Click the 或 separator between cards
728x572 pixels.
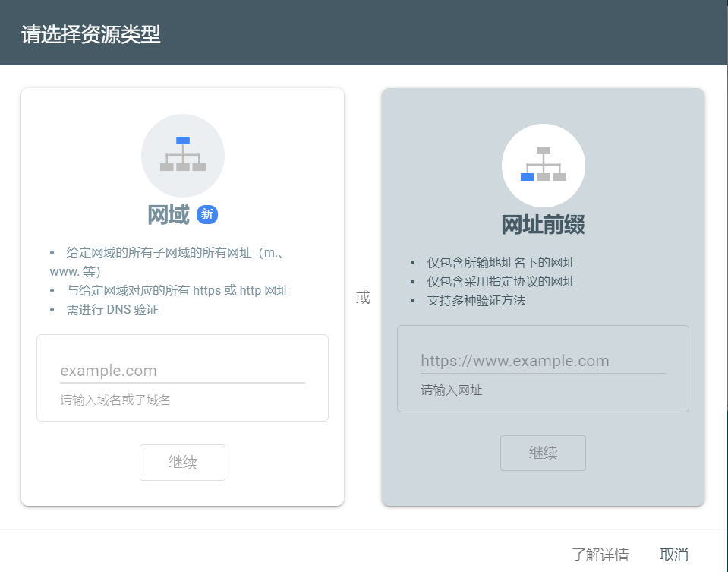pyautogui.click(x=363, y=298)
